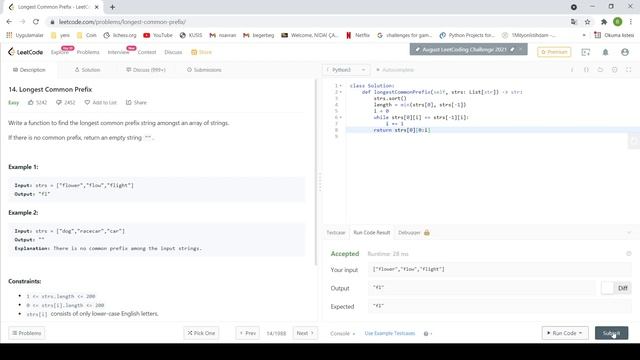Click the Your input testcase field

click(x=499, y=269)
